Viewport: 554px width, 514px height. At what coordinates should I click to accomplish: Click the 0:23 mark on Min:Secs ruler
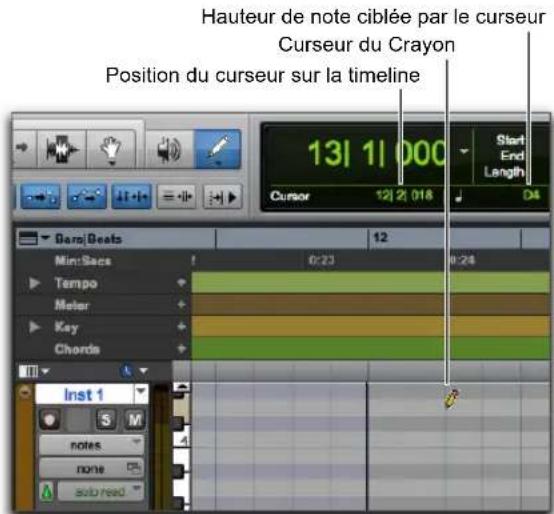coord(321,261)
